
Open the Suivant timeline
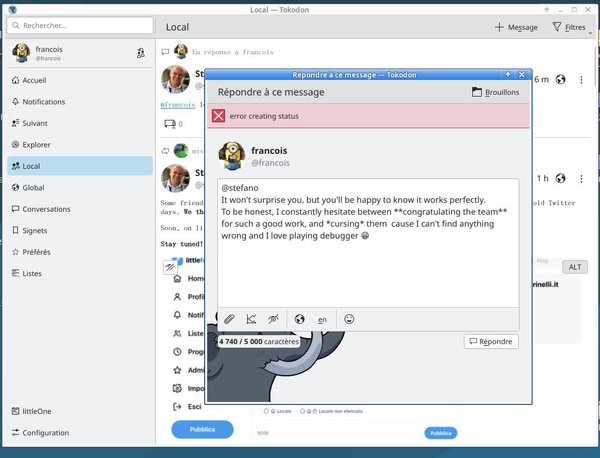[x=80, y=123]
